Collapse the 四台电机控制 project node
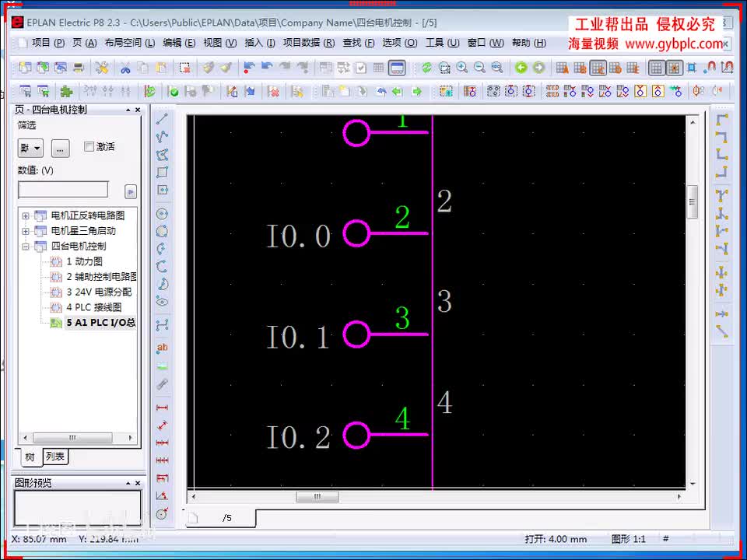This screenshot has height=560, width=747. pos(26,247)
